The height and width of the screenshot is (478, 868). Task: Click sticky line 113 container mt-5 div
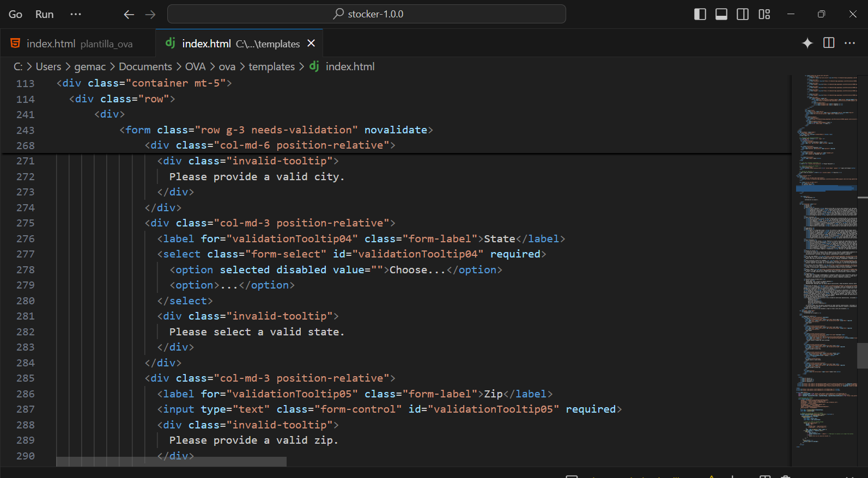click(144, 83)
